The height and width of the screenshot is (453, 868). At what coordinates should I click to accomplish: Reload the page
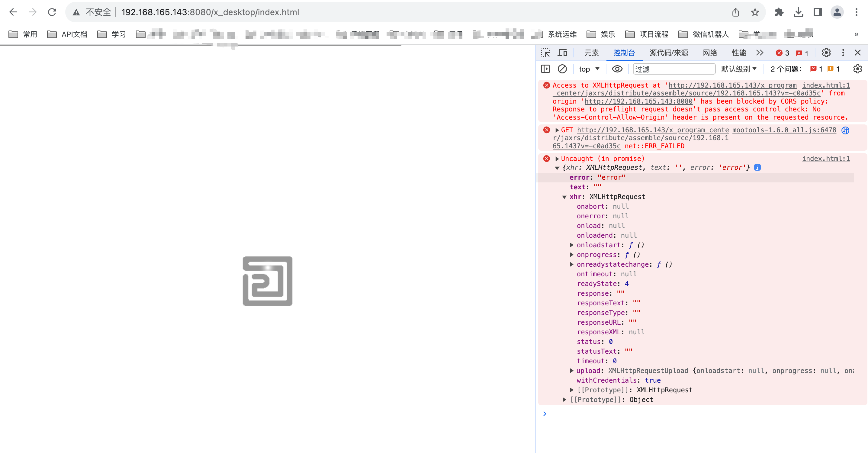pos(52,12)
